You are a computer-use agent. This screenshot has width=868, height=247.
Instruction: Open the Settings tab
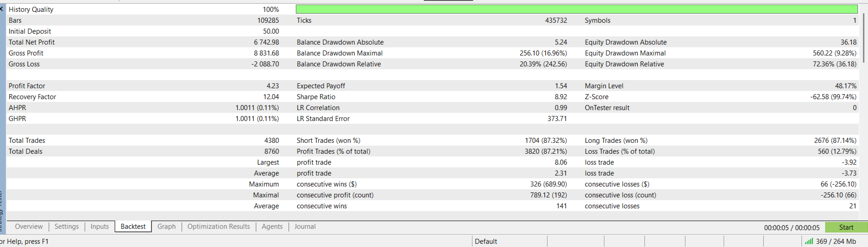pos(66,227)
